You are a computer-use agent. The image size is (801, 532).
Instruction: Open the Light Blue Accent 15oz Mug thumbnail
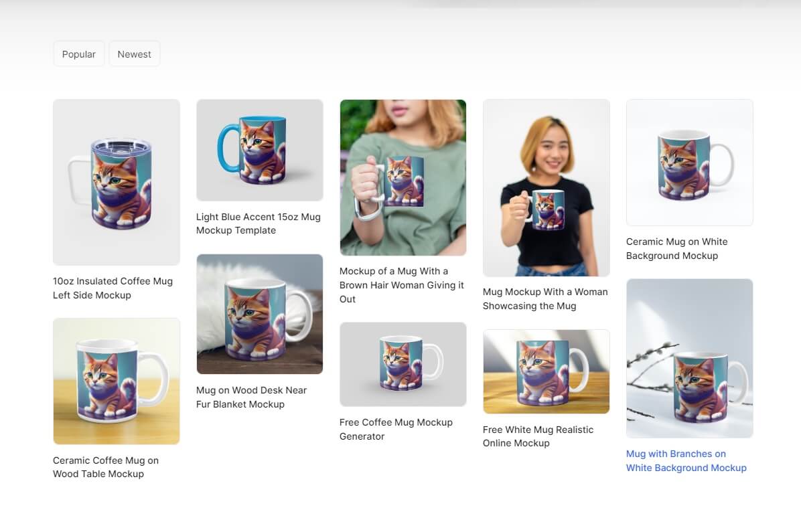point(259,150)
